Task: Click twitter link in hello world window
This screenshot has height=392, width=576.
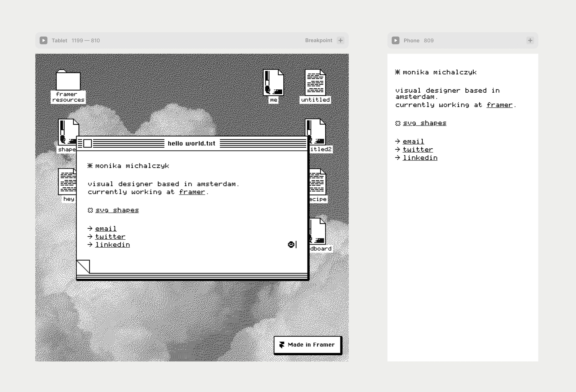Action: [x=110, y=237]
